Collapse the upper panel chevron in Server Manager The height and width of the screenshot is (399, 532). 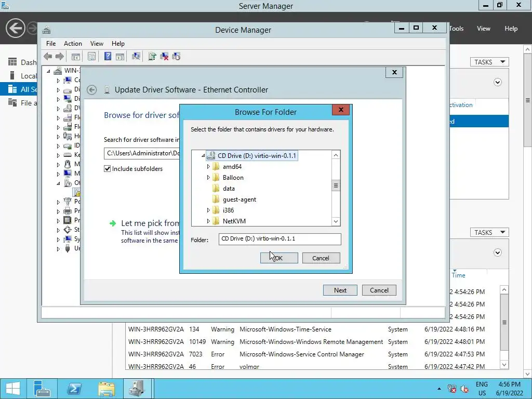[497, 82]
